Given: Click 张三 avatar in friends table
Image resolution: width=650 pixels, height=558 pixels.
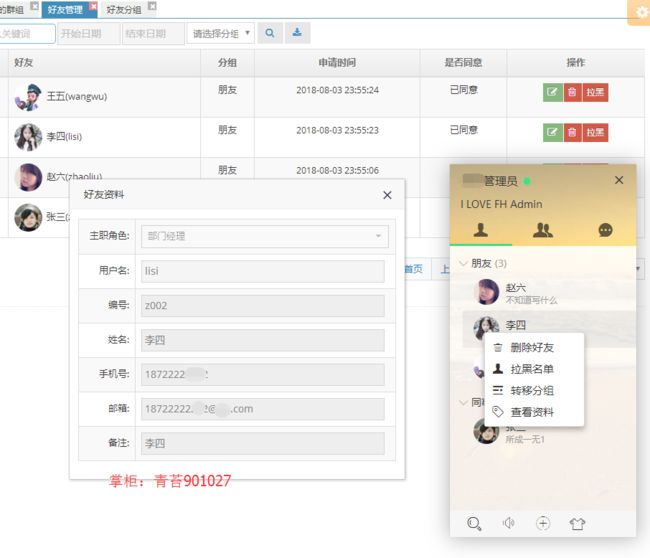Looking at the screenshot, I should click(x=28, y=217).
